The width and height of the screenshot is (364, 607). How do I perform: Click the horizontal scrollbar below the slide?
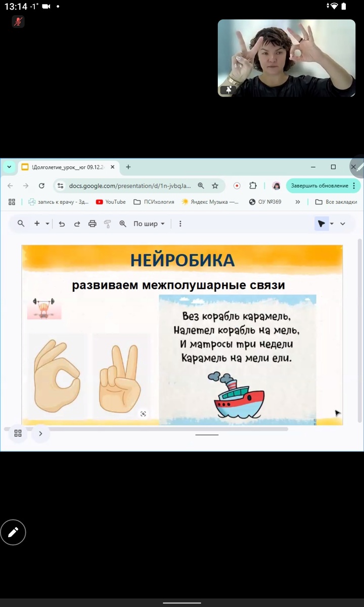click(x=147, y=429)
